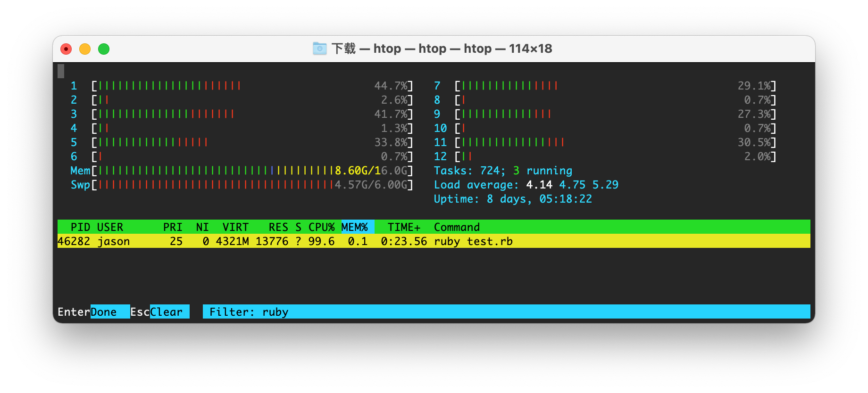Click the Tasks: 724; 3 running line
The image size is (868, 393).
pos(503,171)
